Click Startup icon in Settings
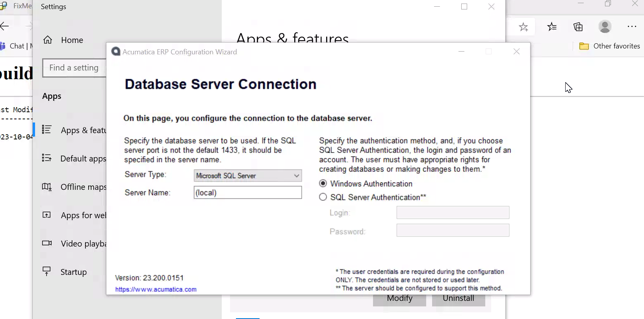Image resolution: width=644 pixels, height=319 pixels. point(47,271)
